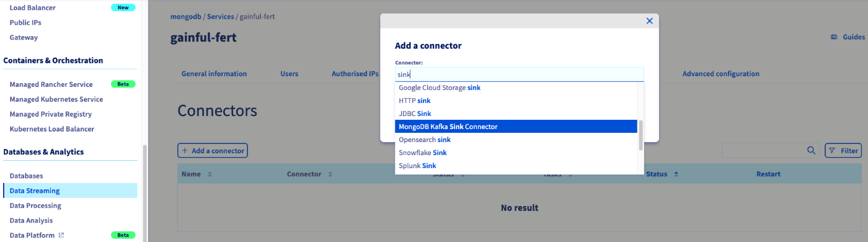Open the General information tab
868x242 pixels.
(214, 74)
